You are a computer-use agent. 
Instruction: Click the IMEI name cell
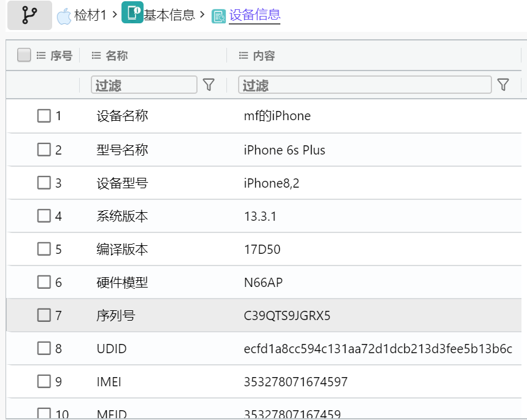(109, 382)
